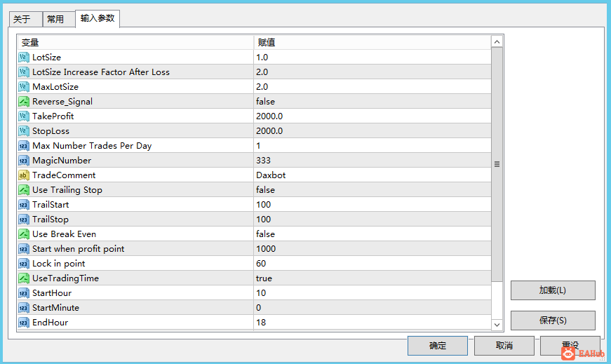
Task: Click the scrollbar up arrow
Action: click(x=497, y=41)
